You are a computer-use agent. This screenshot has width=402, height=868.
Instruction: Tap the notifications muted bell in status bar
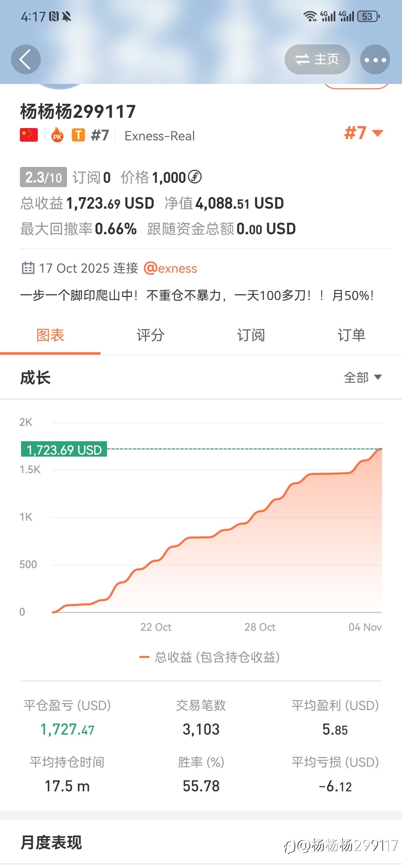(67, 16)
